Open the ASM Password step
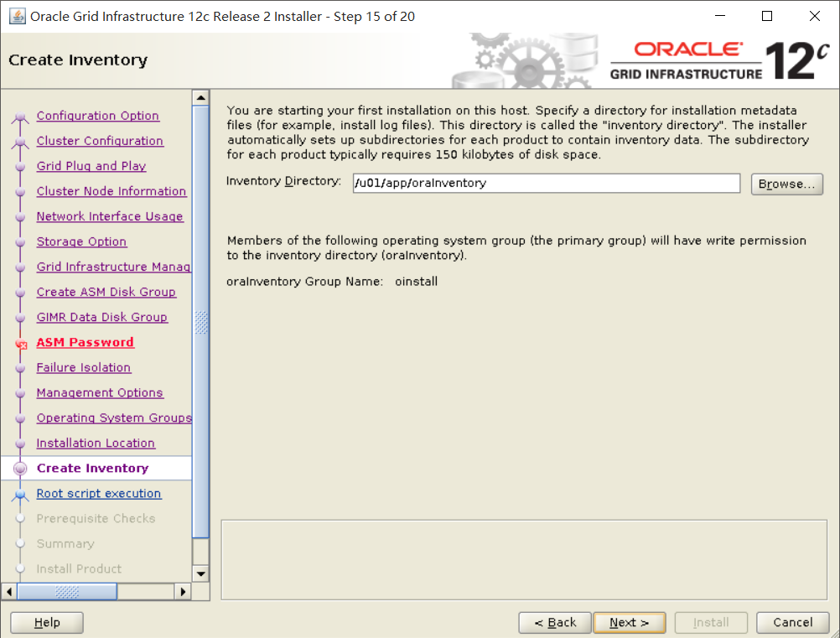This screenshot has width=840, height=638. point(85,342)
